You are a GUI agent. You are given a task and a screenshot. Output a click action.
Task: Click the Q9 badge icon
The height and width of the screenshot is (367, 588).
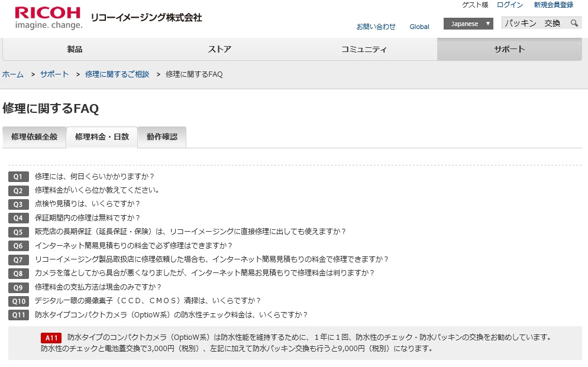click(18, 288)
